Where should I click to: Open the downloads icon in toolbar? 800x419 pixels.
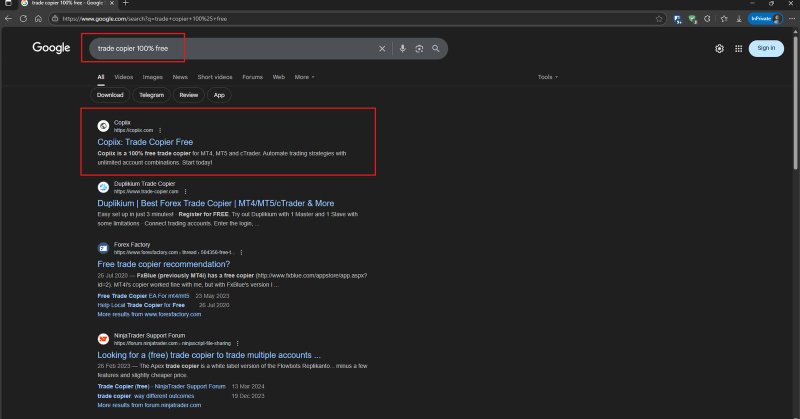[739, 19]
